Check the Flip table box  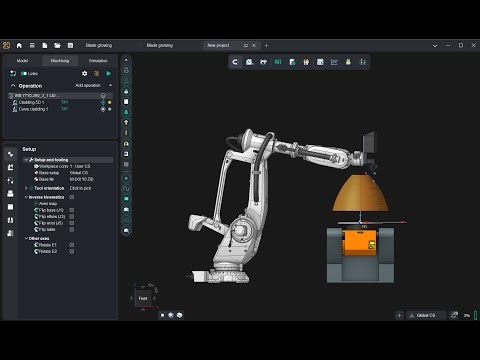point(72,230)
